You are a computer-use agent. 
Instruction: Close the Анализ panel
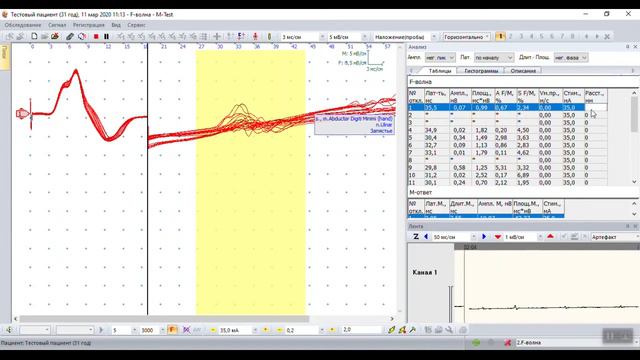[x=635, y=47]
